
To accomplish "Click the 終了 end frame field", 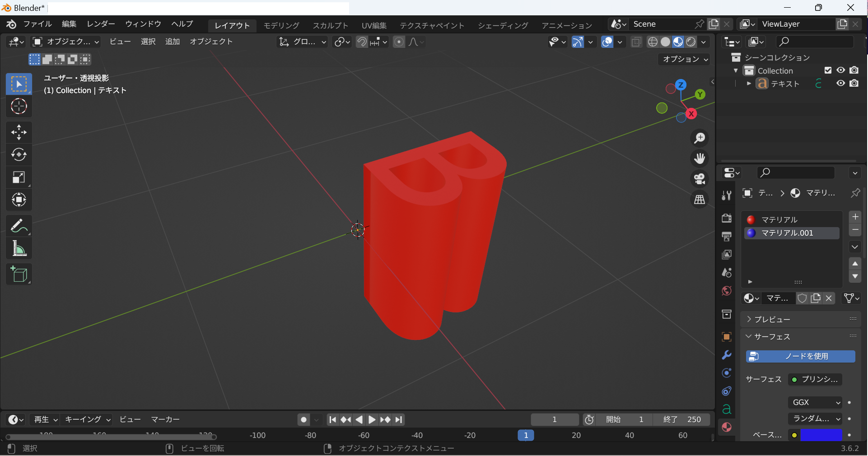I will pyautogui.click(x=682, y=420).
